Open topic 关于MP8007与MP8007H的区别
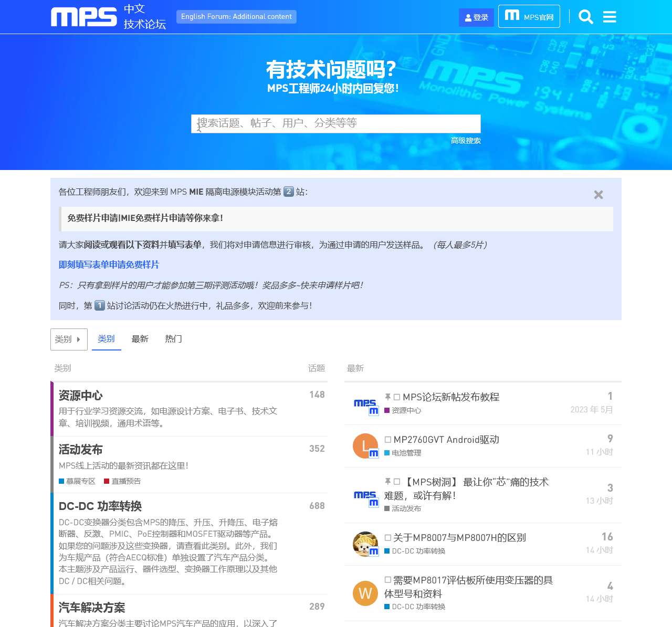This screenshot has height=627, width=672. click(459, 538)
